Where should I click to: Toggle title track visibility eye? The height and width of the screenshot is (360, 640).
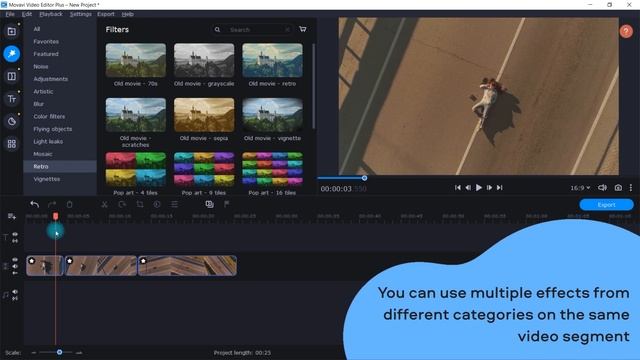15,234
